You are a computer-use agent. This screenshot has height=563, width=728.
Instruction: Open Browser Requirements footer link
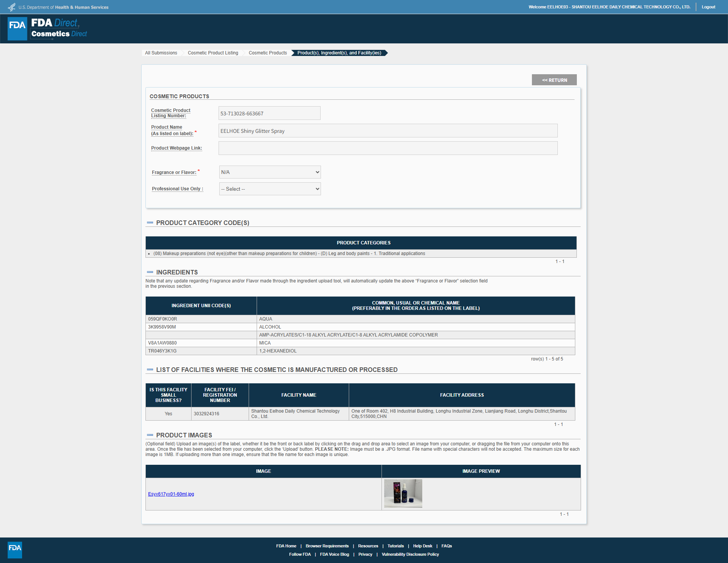point(327,546)
